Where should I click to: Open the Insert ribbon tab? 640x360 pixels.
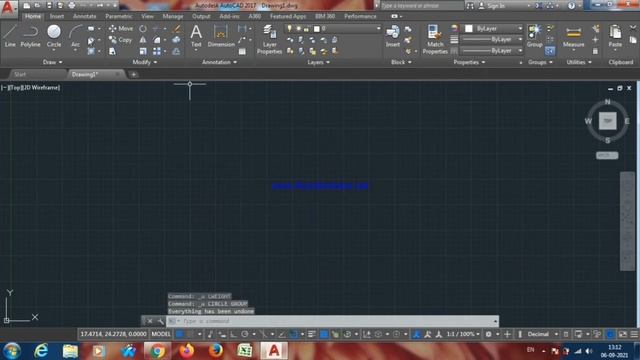click(x=57, y=16)
